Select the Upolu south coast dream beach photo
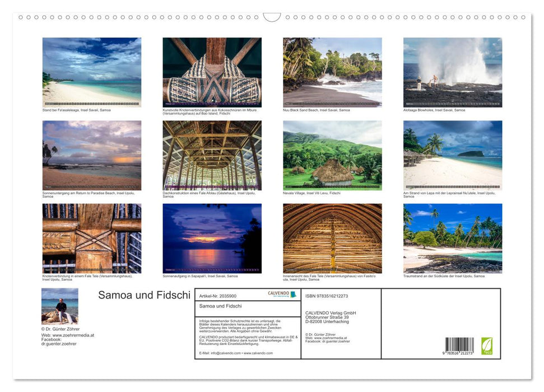The height and width of the screenshot is (392, 544). tap(452, 238)
